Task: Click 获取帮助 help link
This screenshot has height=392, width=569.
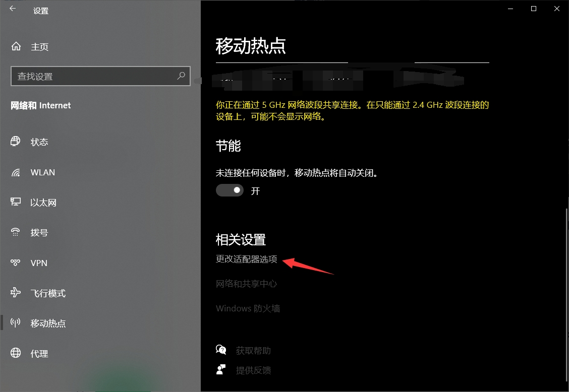Action: click(253, 350)
